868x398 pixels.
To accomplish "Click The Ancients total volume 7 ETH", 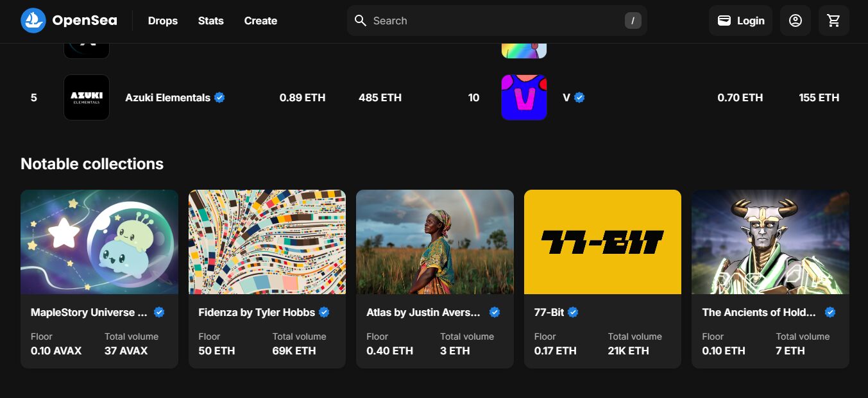I will click(790, 351).
